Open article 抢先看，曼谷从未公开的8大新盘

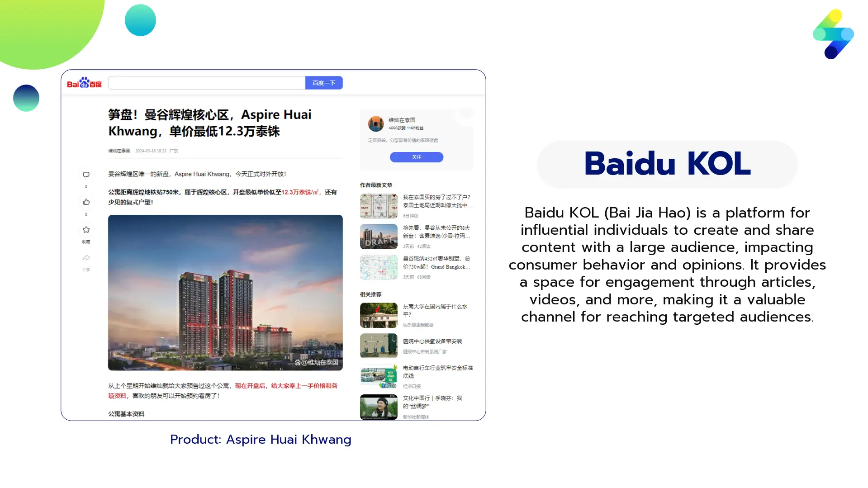tap(437, 232)
